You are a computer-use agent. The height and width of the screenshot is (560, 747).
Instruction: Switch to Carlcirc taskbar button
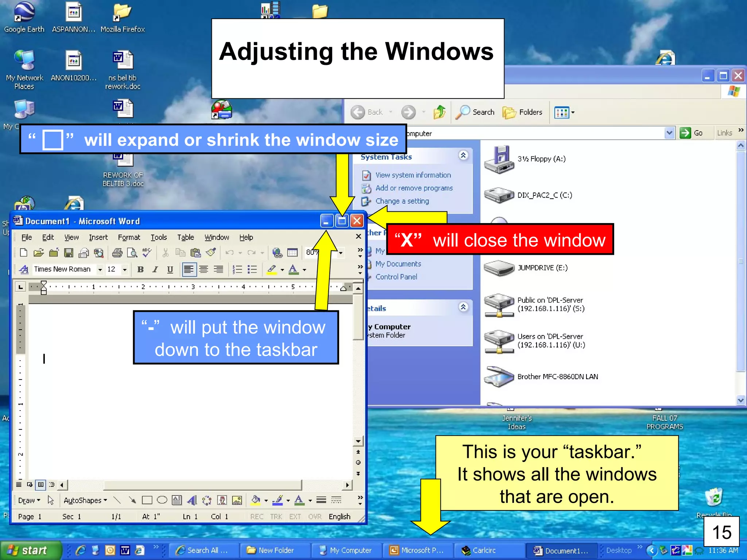pyautogui.click(x=489, y=550)
